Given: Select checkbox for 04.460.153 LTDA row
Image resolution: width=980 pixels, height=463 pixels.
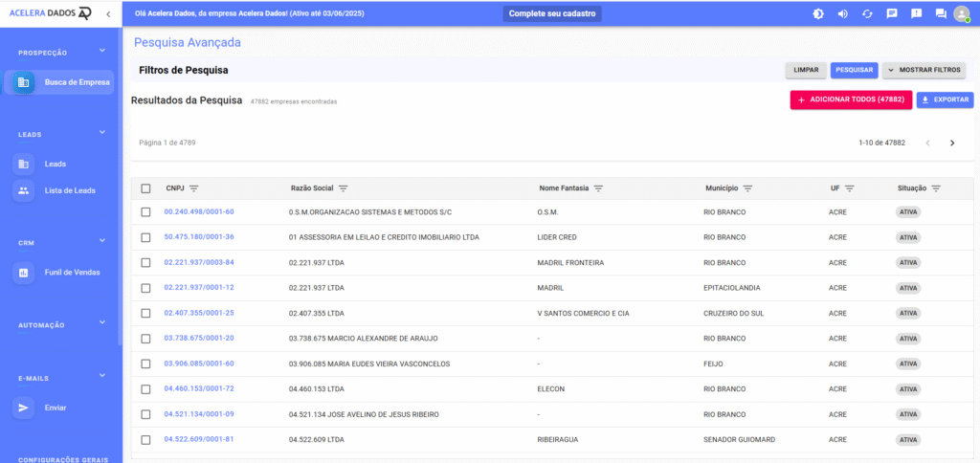Looking at the screenshot, I should (145, 388).
